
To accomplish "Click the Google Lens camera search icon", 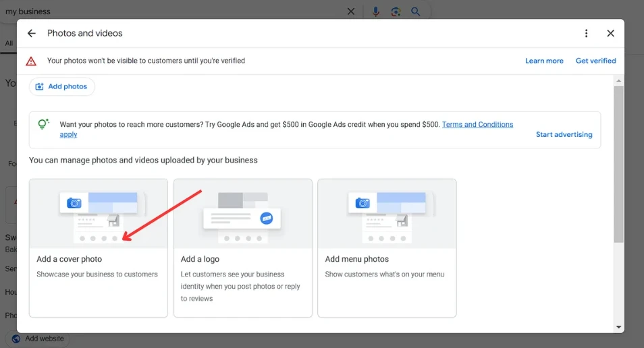I will 396,11.
